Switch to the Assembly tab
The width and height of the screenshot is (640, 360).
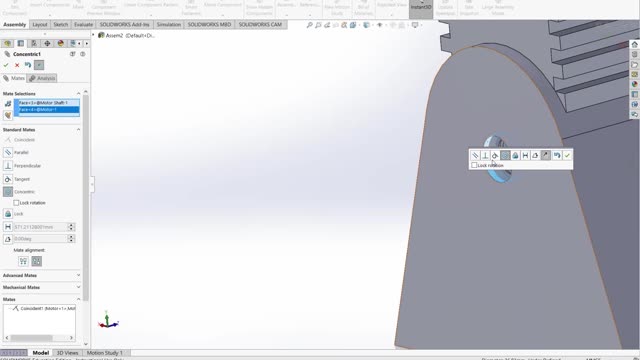pyautogui.click(x=14, y=25)
